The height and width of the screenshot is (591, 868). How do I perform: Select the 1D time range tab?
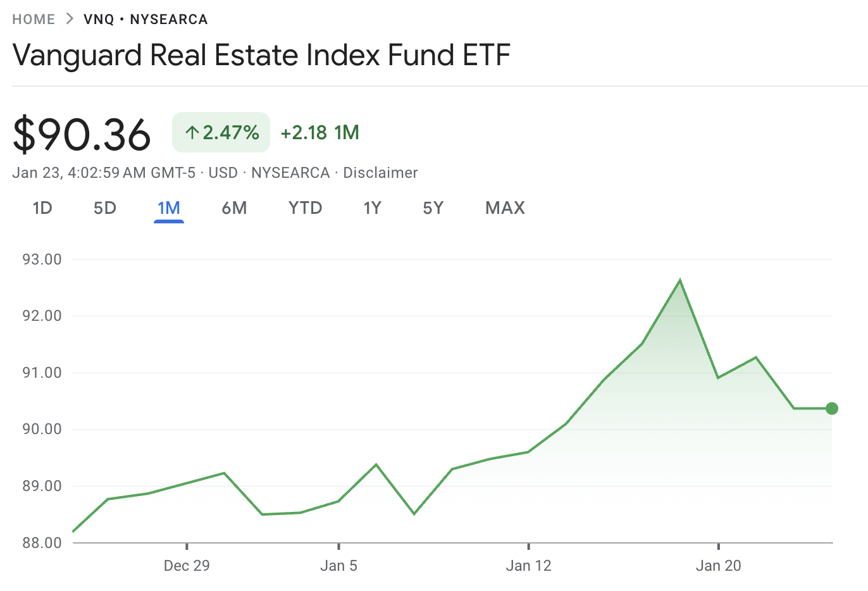42,208
